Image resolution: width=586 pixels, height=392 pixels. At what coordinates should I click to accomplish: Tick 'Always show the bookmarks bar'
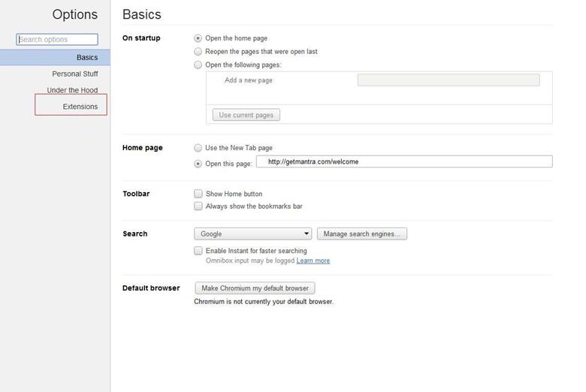pos(198,206)
